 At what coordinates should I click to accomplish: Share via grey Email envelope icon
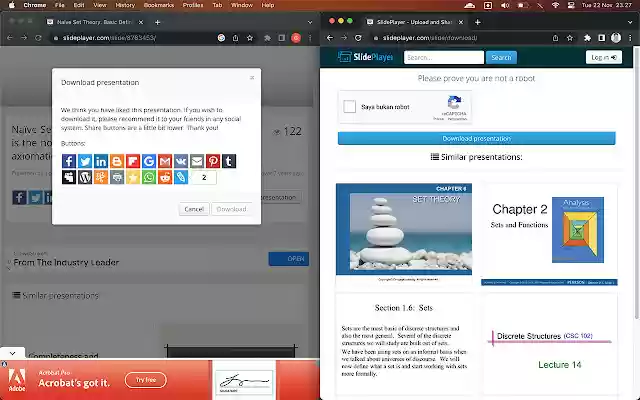(197, 161)
